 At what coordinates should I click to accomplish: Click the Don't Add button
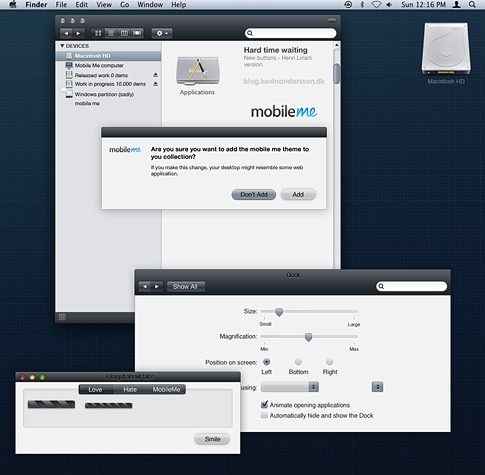coord(254,194)
